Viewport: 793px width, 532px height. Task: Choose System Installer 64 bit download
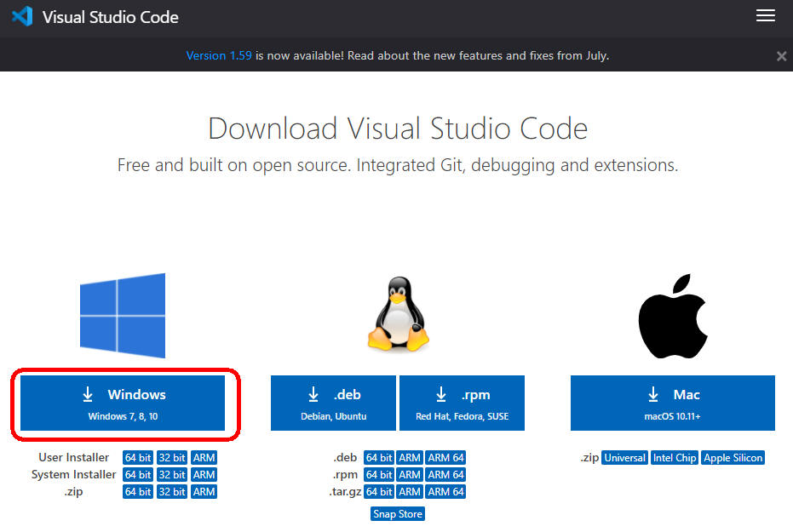138,475
